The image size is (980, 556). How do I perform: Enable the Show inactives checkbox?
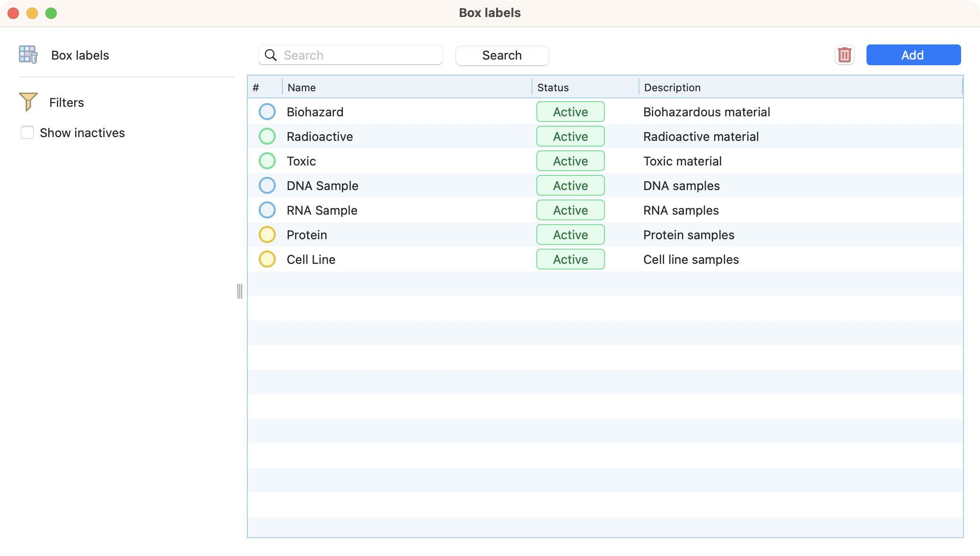pyautogui.click(x=27, y=132)
